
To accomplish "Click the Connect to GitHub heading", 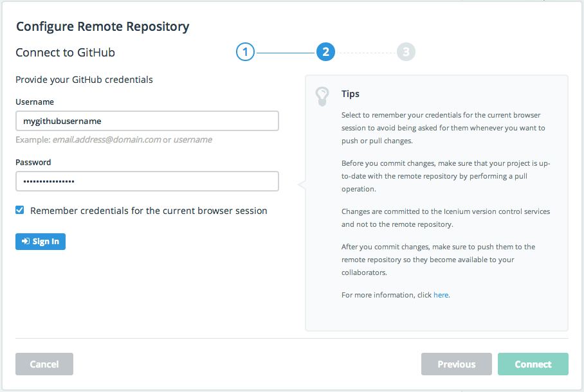I will point(65,53).
